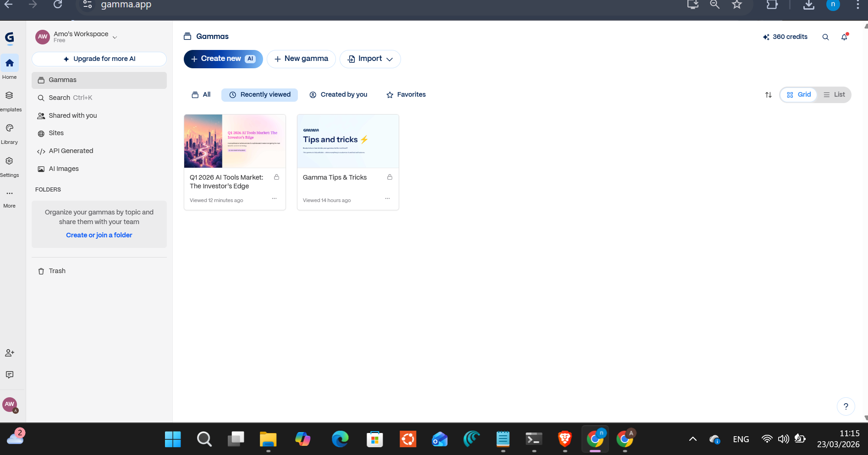Click the lock icon on Gamma Tips & Tricks card
The width and height of the screenshot is (868, 455).
[390, 177]
